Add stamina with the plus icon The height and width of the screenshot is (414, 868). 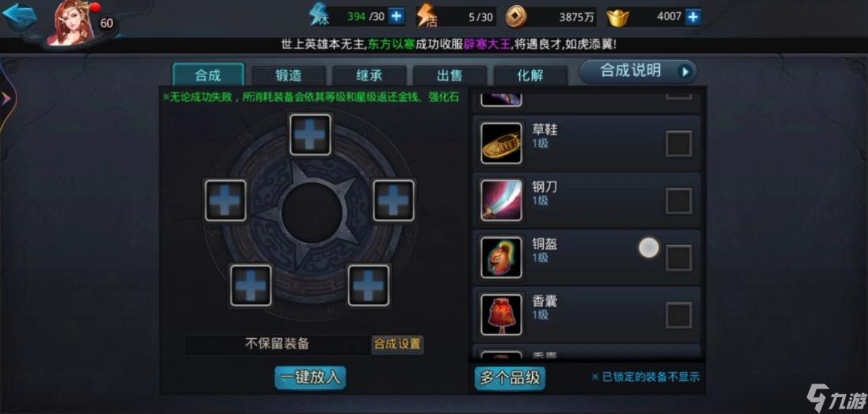[396, 16]
